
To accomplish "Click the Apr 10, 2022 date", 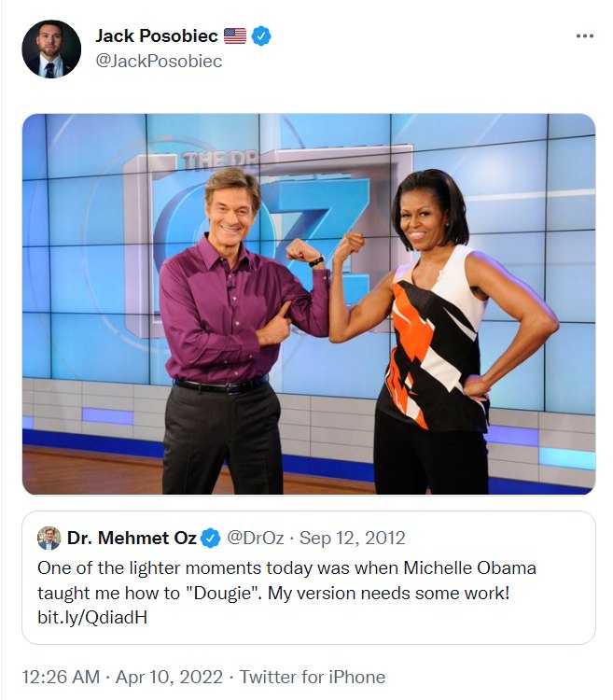I will point(169,677).
